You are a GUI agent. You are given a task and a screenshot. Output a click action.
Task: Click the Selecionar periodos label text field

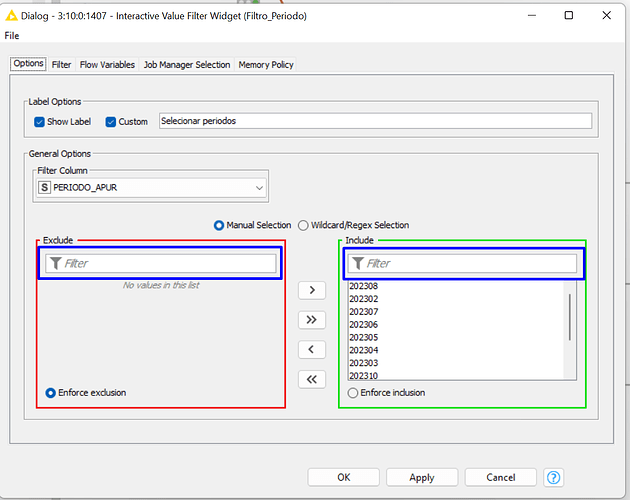375,121
